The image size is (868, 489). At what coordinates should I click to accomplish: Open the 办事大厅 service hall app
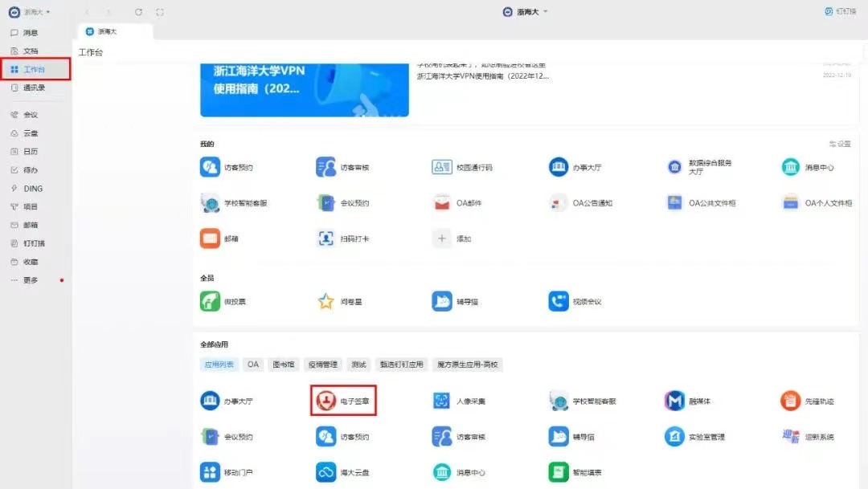pyautogui.click(x=229, y=400)
